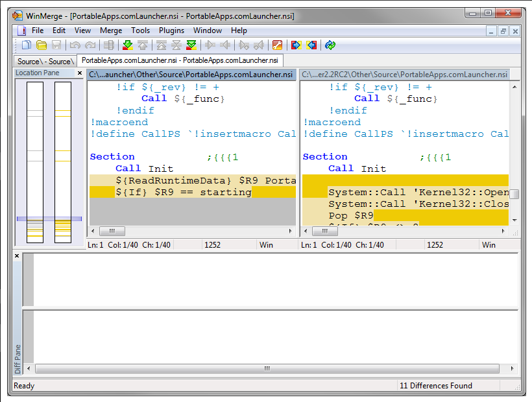Go to the Current Difference
Image resolution: width=532 pixels, height=402 pixels.
(x=176, y=45)
